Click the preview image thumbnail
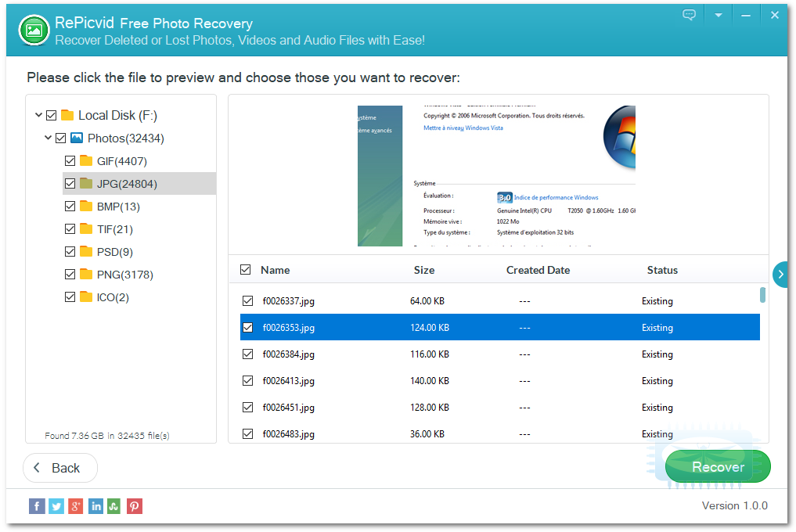This screenshot has width=796, height=532. pyautogui.click(x=496, y=176)
